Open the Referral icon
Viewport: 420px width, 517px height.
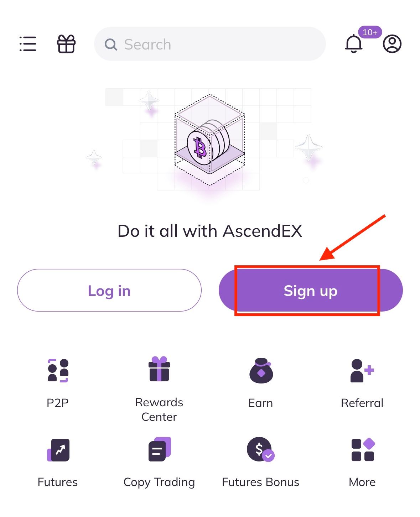362,371
